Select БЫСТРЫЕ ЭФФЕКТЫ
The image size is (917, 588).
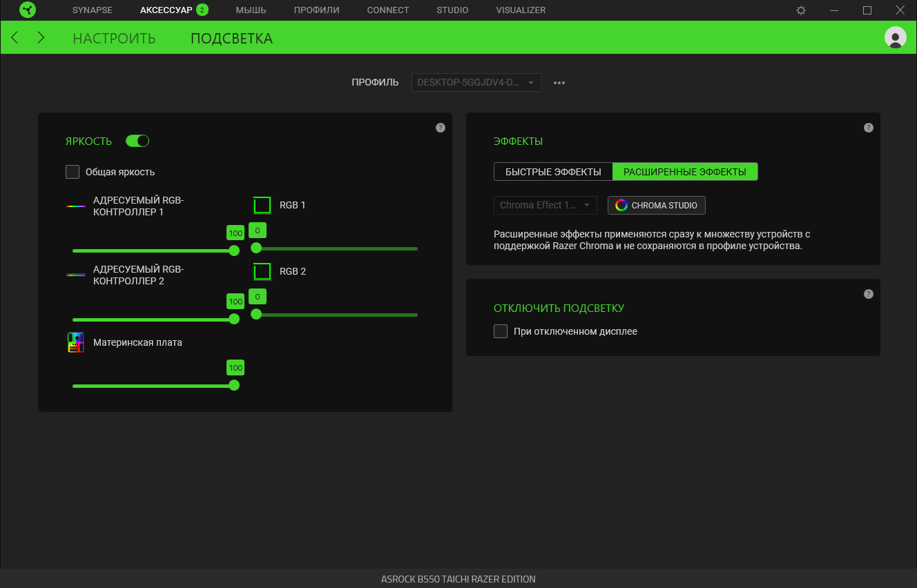pyautogui.click(x=553, y=172)
